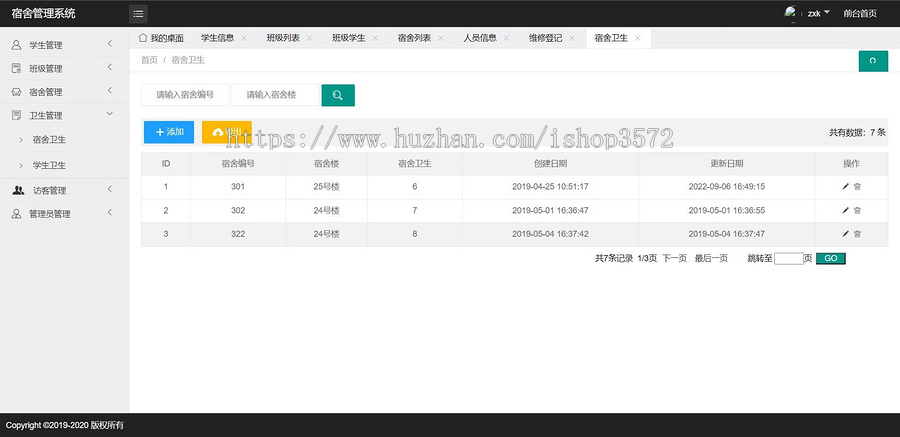
Task: Go to 最后一页 last page
Action: click(x=711, y=258)
